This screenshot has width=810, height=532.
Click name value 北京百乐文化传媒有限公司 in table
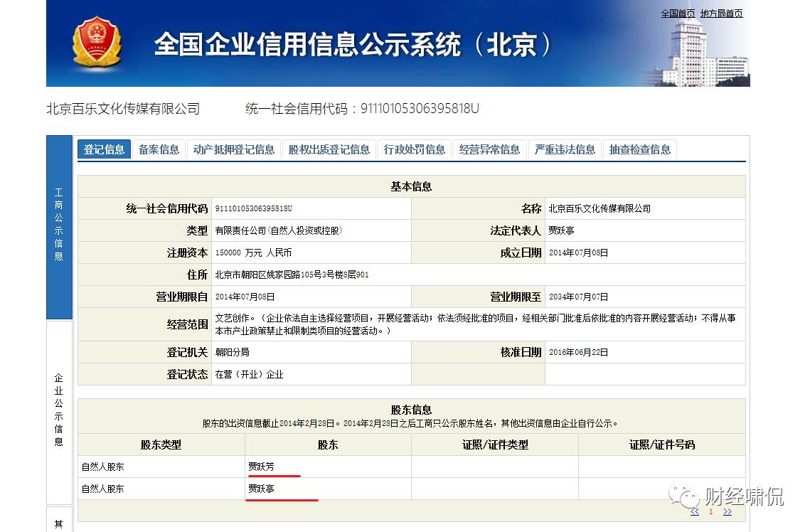click(599, 208)
